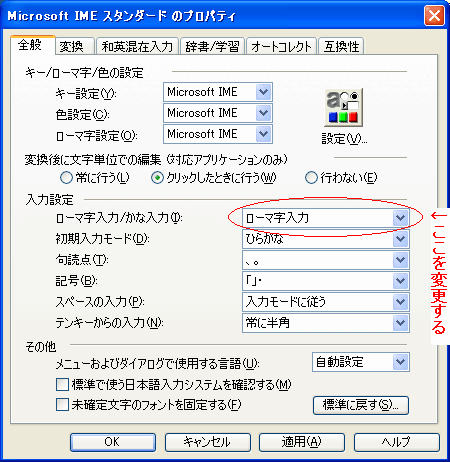Enable 標準で使う日本語入力システムを確認する checkbox
The height and width of the screenshot is (462, 450).
pos(62,384)
